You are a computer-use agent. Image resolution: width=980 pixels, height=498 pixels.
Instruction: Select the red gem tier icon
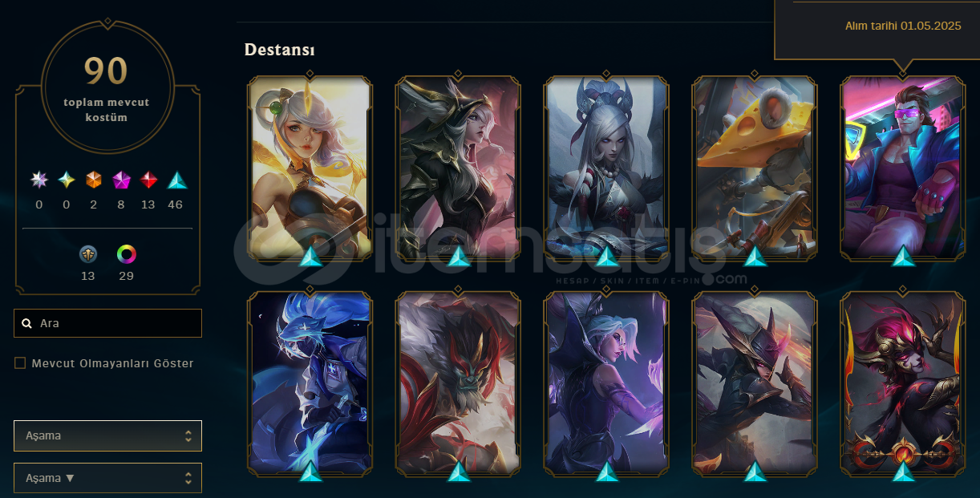coord(148,180)
